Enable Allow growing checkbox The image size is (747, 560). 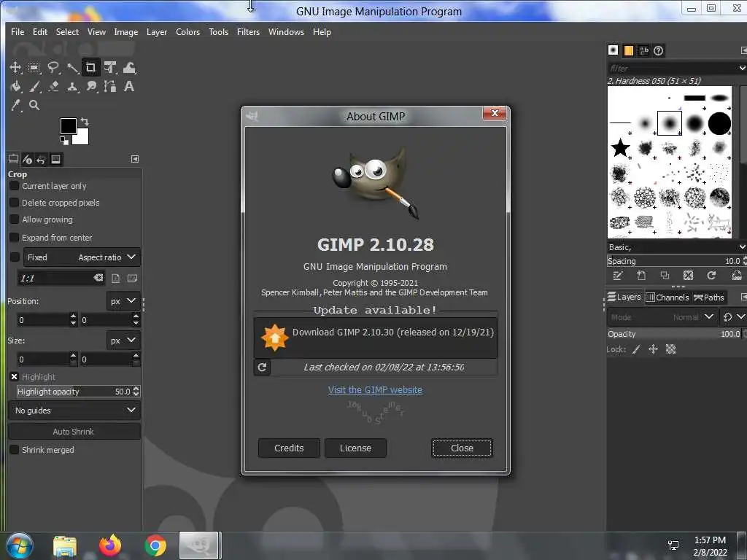[15, 219]
